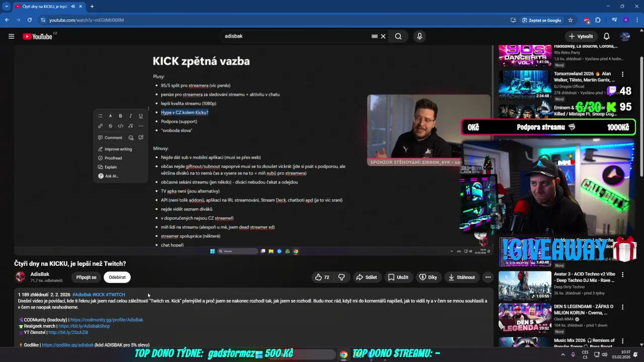Open the codmunity.gg profile link

click(107, 320)
